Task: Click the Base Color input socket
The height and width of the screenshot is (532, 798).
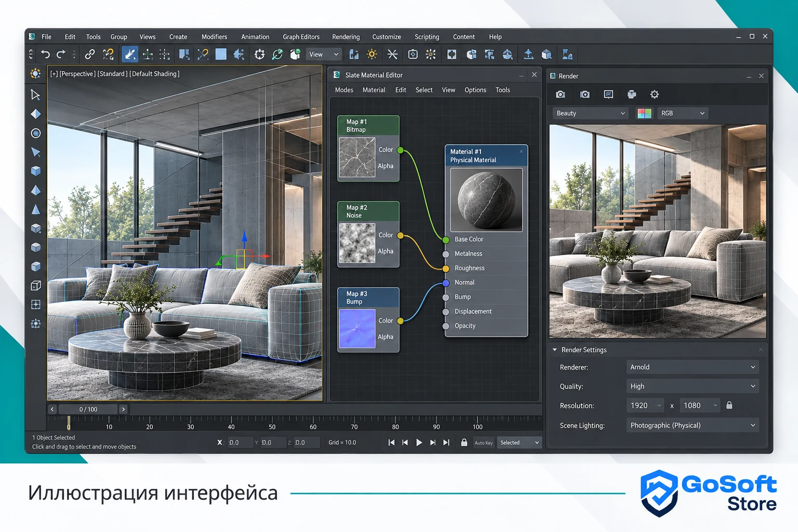Action: pos(446,240)
